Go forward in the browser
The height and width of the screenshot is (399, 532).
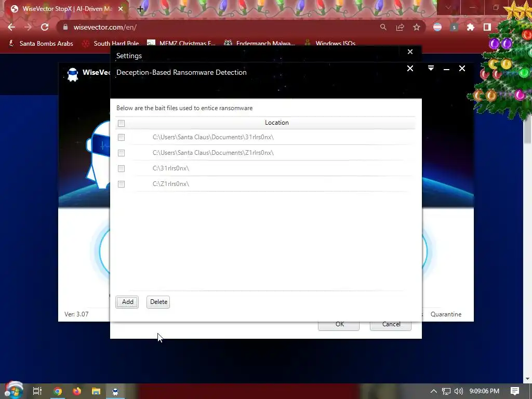point(28,27)
